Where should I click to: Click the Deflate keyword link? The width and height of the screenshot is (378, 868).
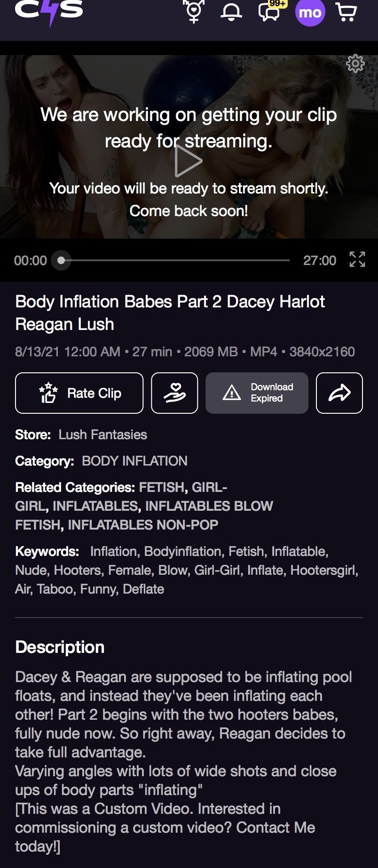pyautogui.click(x=143, y=589)
